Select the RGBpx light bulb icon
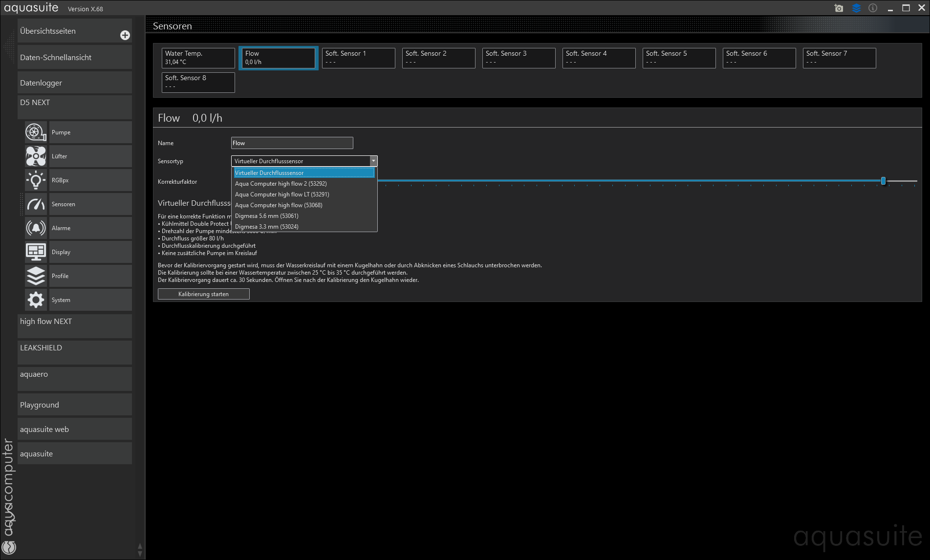This screenshot has height=560, width=930. (36, 180)
